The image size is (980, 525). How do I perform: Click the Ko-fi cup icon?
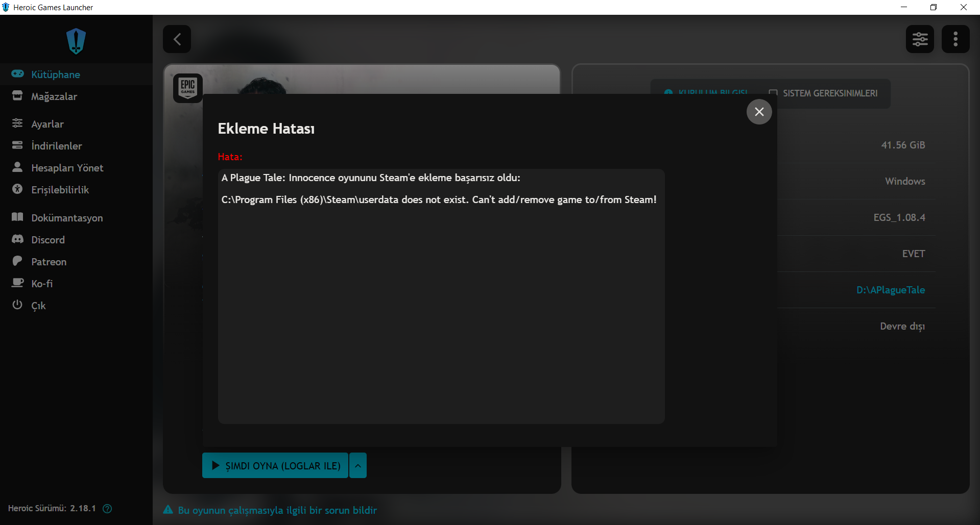click(17, 283)
